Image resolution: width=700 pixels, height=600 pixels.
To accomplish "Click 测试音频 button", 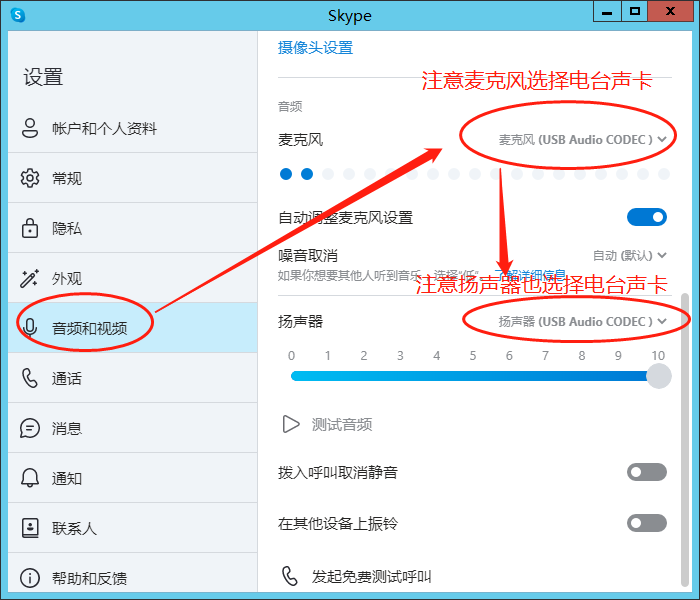I will tap(327, 424).
